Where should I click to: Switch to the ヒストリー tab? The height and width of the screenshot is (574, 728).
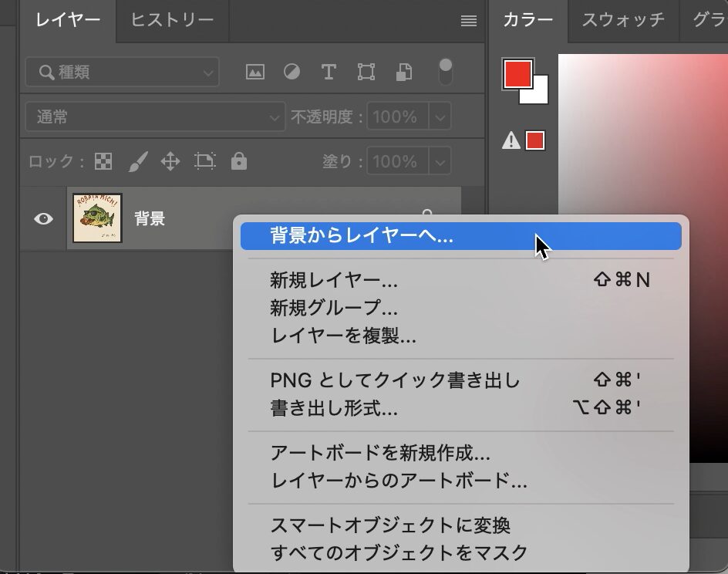172,20
